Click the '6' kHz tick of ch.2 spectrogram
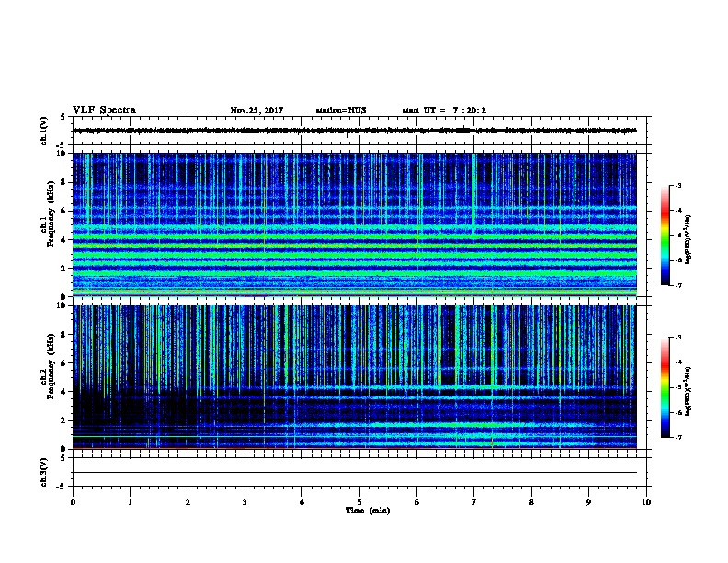Screen dimensions: 728x563 63,363
